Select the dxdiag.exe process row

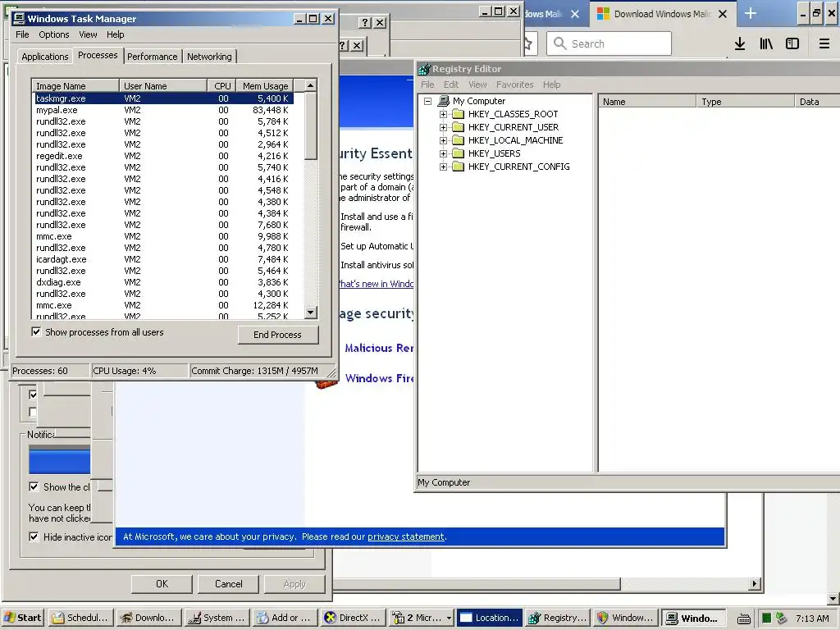point(163,282)
